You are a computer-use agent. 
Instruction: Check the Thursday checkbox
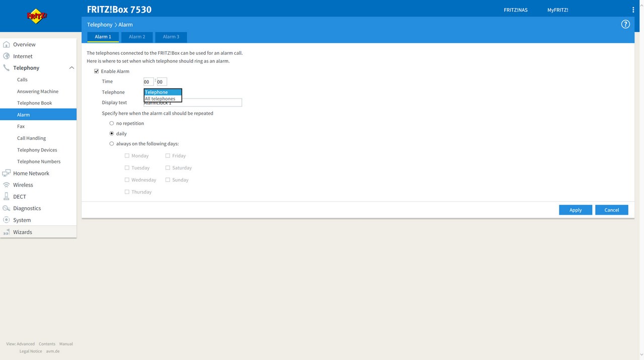pyautogui.click(x=127, y=192)
